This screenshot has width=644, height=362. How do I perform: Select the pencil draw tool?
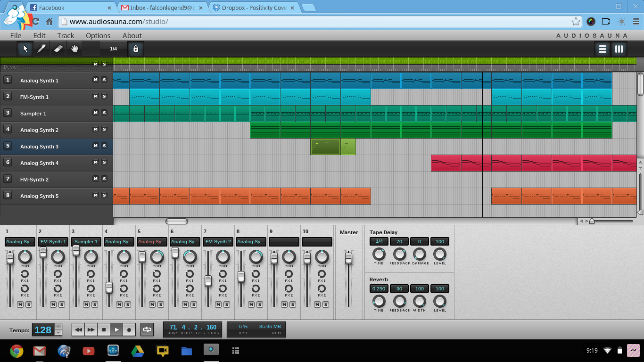click(41, 49)
